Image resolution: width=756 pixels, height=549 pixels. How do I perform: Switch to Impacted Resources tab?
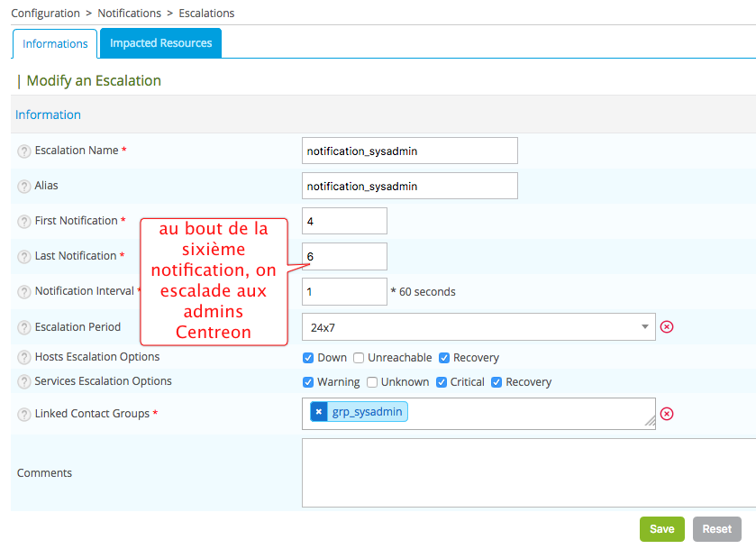tap(160, 43)
